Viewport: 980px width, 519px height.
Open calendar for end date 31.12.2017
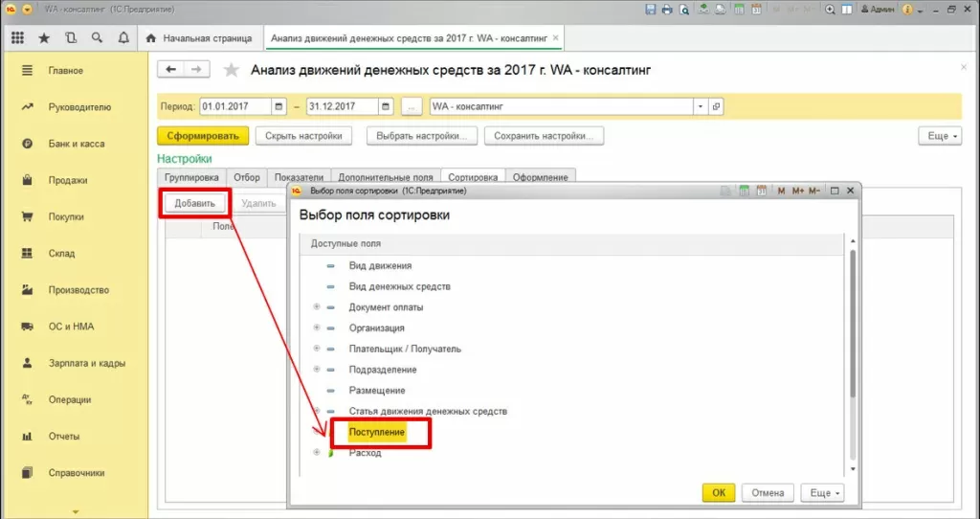point(387,106)
